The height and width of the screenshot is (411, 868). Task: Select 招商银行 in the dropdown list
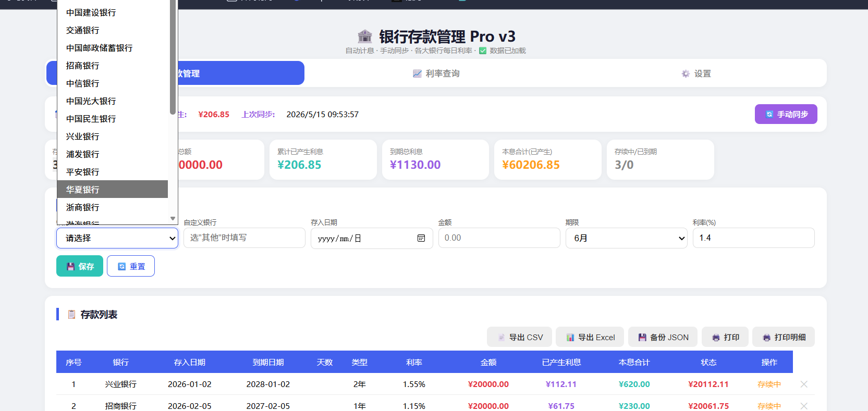pos(113,66)
